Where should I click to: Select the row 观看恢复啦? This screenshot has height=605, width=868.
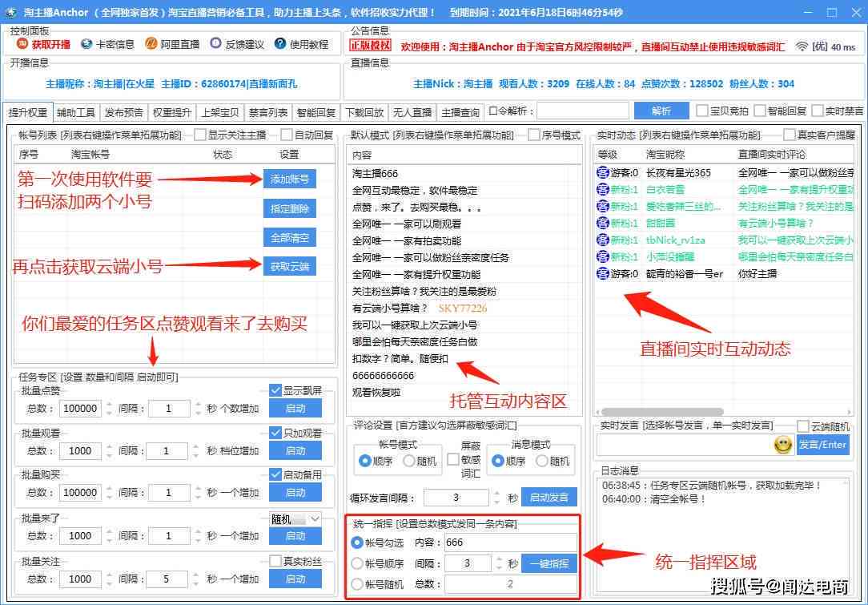click(x=464, y=393)
